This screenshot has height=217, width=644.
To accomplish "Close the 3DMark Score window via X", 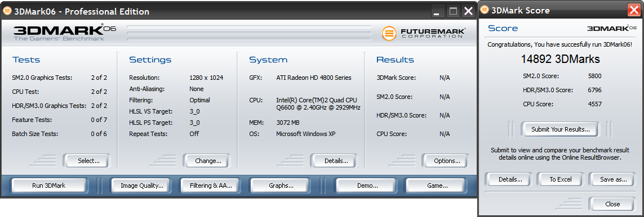I will click(x=634, y=10).
